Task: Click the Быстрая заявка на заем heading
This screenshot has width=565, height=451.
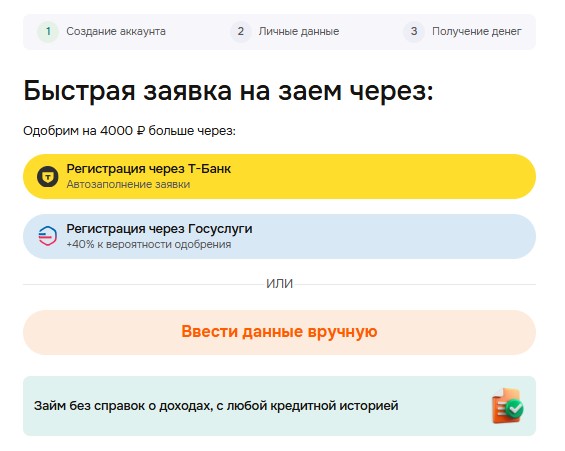Action: tap(228, 91)
